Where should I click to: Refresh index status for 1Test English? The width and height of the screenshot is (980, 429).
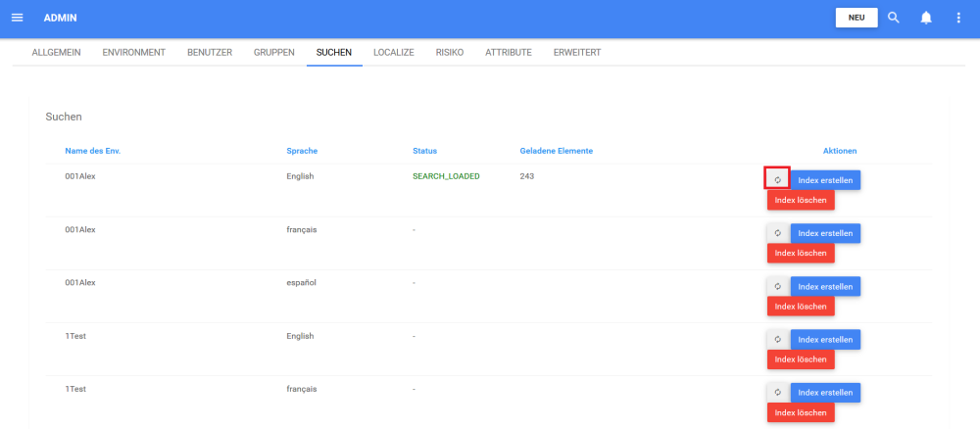pyautogui.click(x=778, y=340)
